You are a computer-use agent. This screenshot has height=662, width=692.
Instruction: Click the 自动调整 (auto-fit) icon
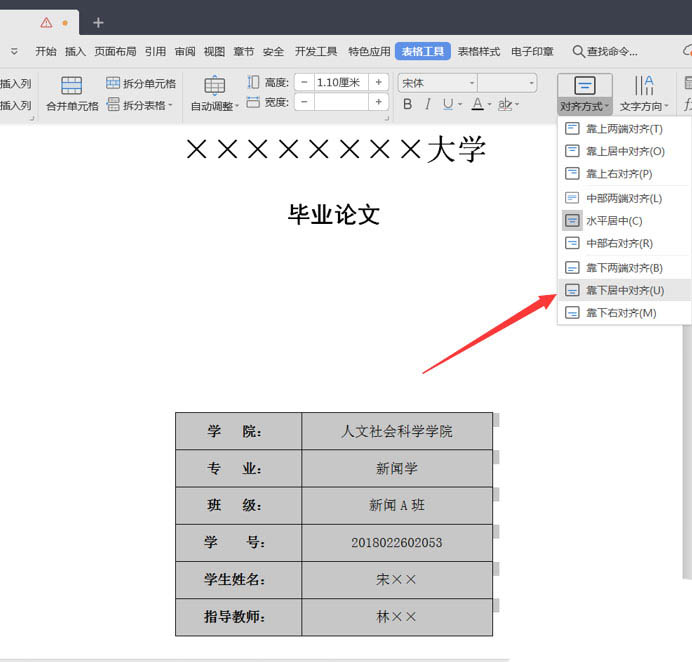[214, 86]
